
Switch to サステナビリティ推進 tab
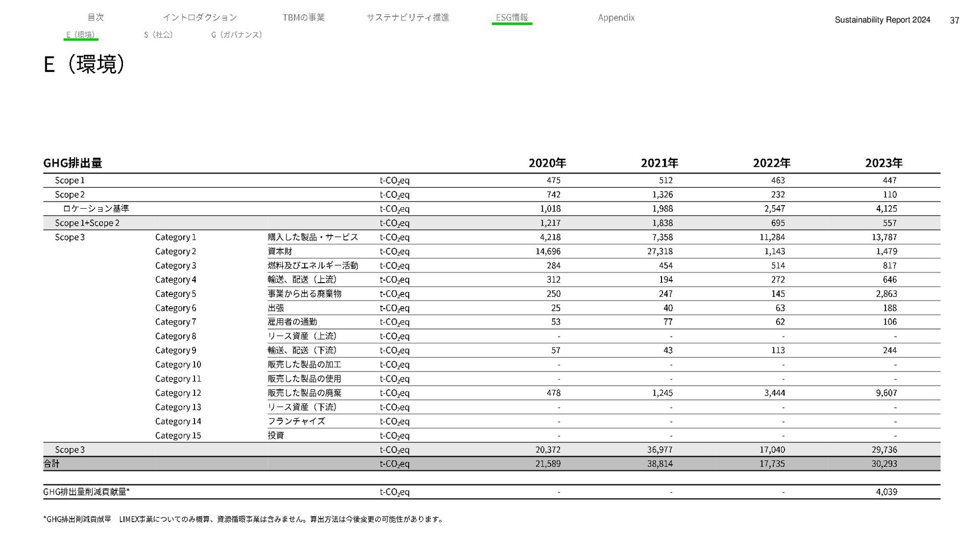point(407,17)
